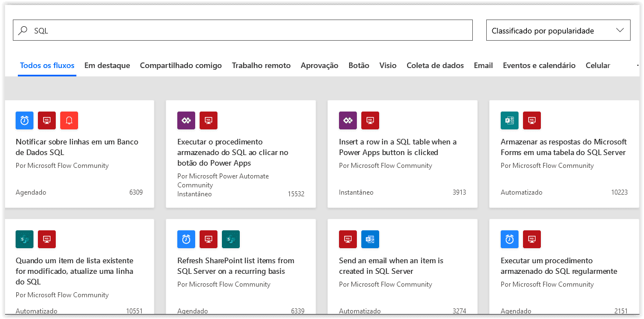Click the 'Instantâneo' label with count 3913
This screenshot has width=644, height=319.
(x=356, y=192)
